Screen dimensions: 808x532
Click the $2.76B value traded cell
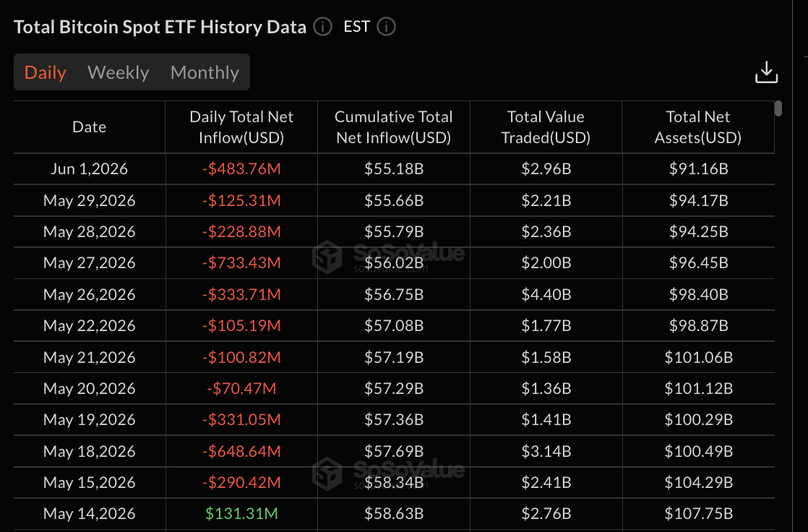pos(546,514)
